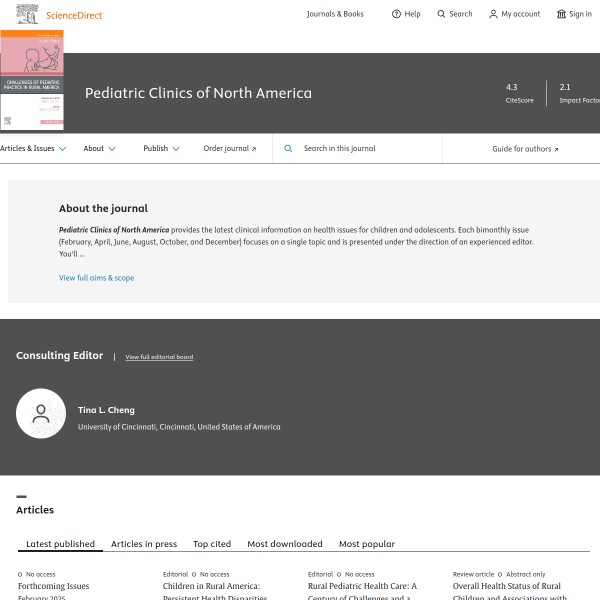Click Order journal link
This screenshot has width=600, height=600.
click(x=230, y=148)
